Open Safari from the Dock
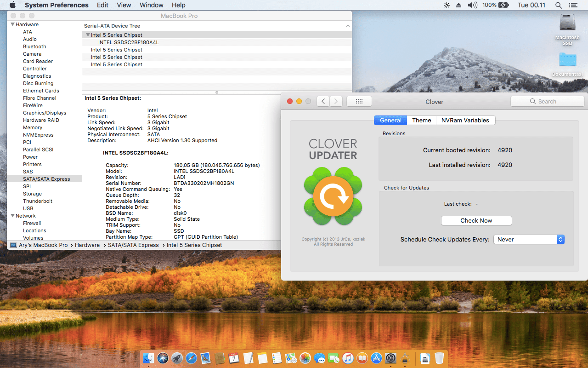588x368 pixels. (x=191, y=358)
